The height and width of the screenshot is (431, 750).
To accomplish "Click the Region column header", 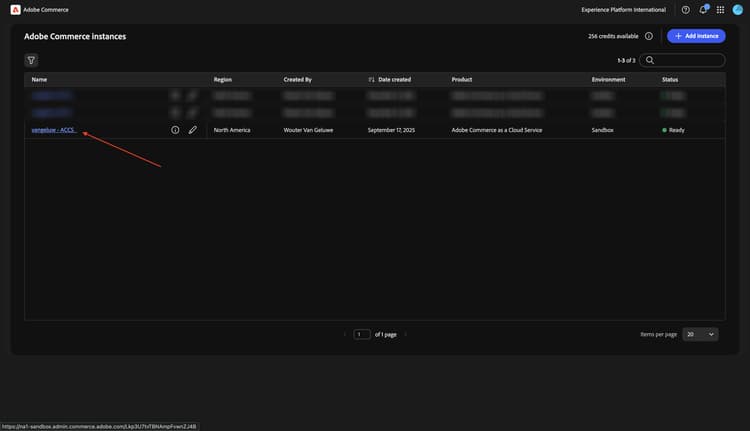I will [222, 79].
